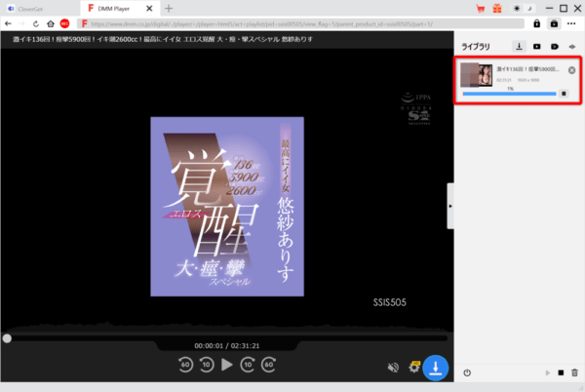Click the ライブラリ heading
This screenshot has width=585, height=392.
(x=476, y=47)
